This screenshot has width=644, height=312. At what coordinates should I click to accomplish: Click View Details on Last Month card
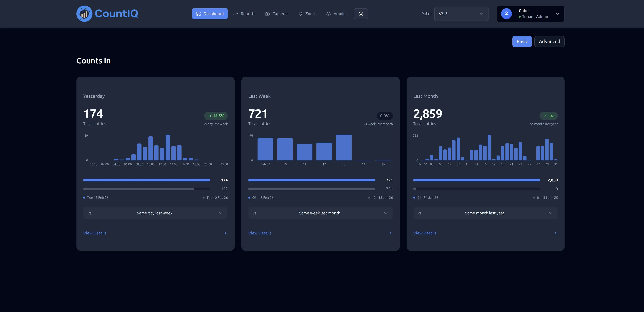click(x=424, y=233)
